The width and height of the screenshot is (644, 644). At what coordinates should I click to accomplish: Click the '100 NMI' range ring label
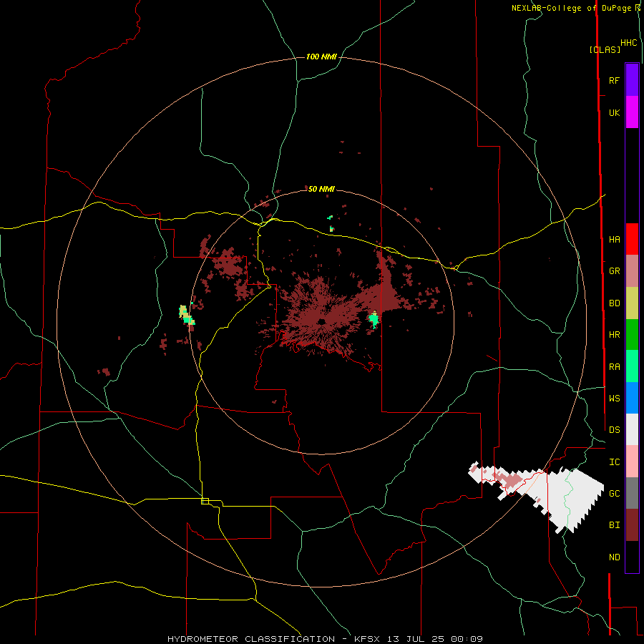pyautogui.click(x=321, y=57)
